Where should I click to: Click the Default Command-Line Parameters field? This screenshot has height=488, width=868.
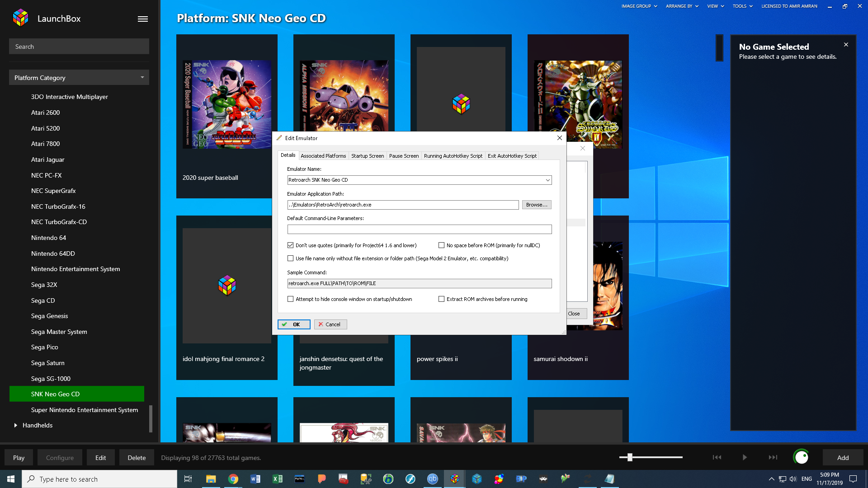point(420,230)
